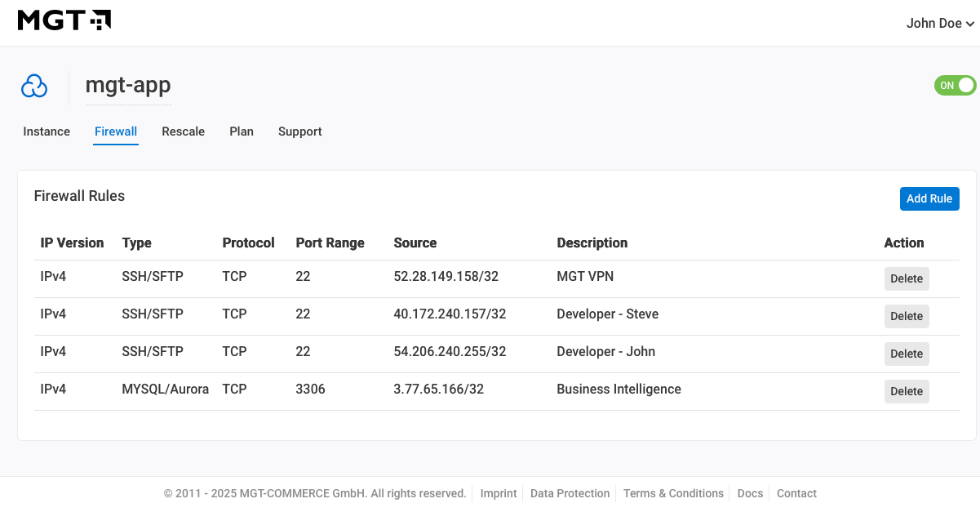Select source 52.28.149.158/32
980x512 pixels.
coord(446,277)
